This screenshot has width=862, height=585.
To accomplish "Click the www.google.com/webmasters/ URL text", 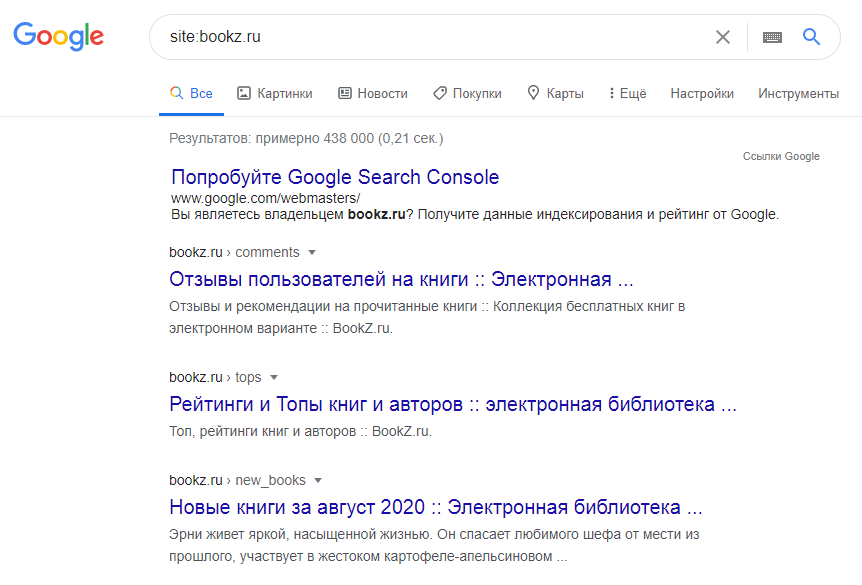I will (266, 198).
